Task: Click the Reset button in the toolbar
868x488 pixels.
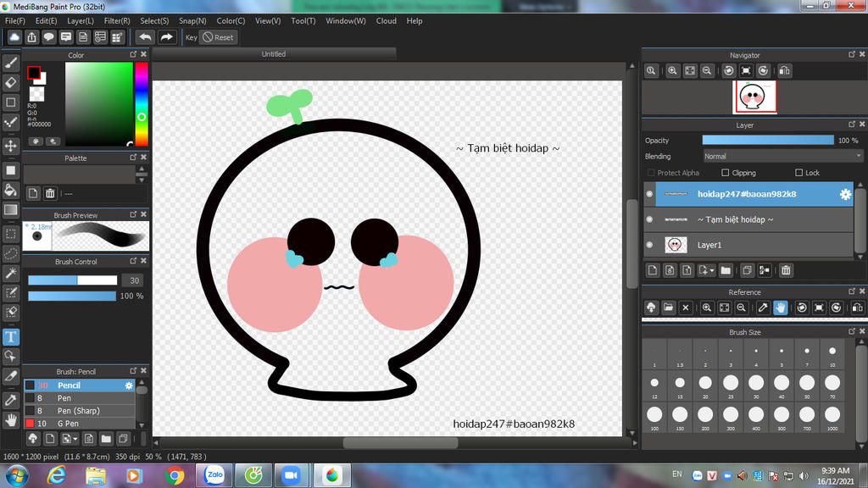Action: [218, 37]
